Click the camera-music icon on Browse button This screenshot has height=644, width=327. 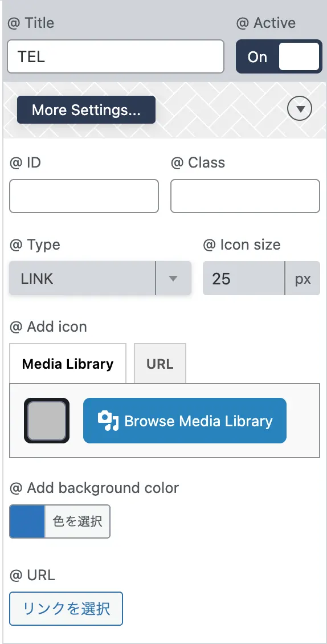(108, 421)
